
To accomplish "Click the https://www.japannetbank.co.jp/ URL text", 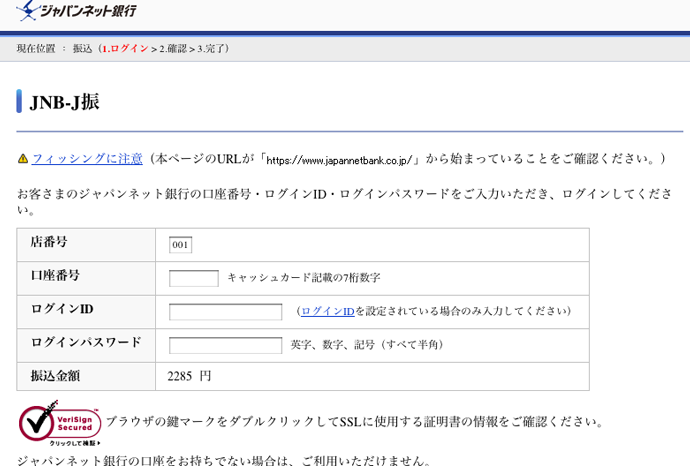I will 339,160.
